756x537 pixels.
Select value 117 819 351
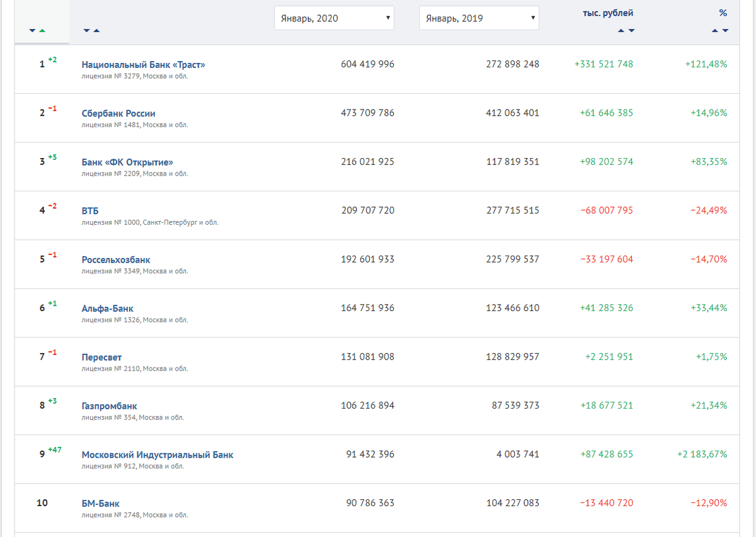(513, 162)
